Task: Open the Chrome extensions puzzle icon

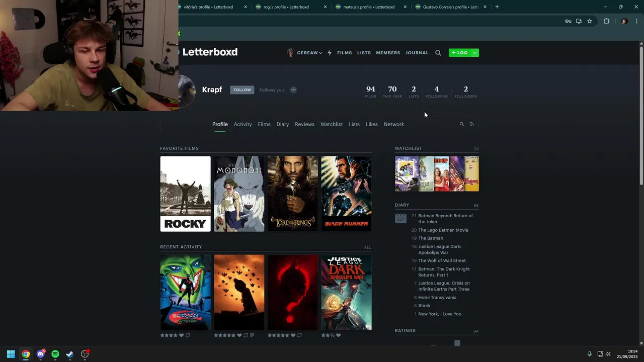Action: click(606, 21)
